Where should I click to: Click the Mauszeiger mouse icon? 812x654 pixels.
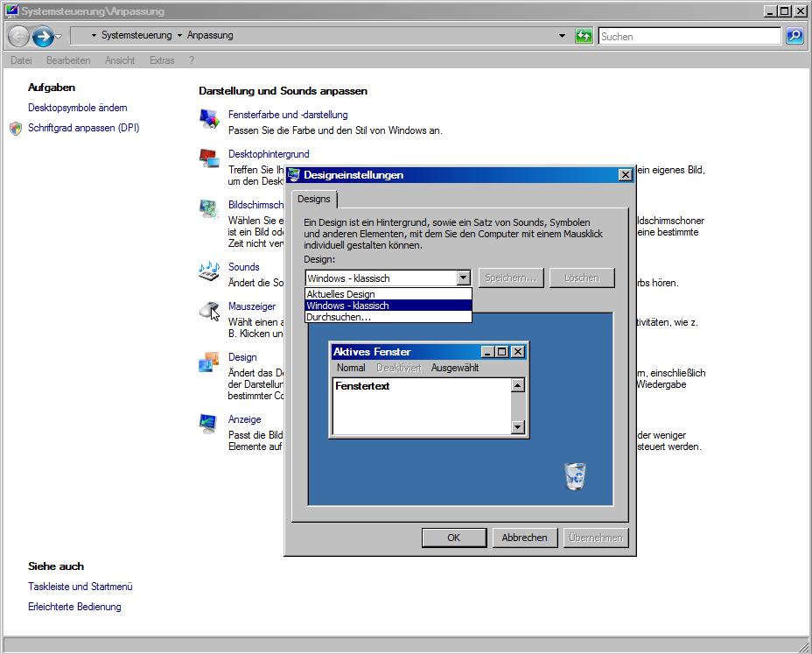[209, 311]
